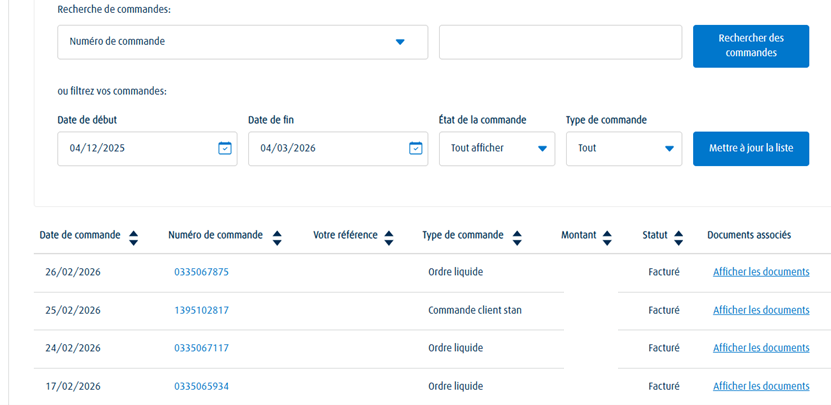The image size is (831, 405).
Task: Click Facturé status in the 24/02/2026 row
Action: 664,348
